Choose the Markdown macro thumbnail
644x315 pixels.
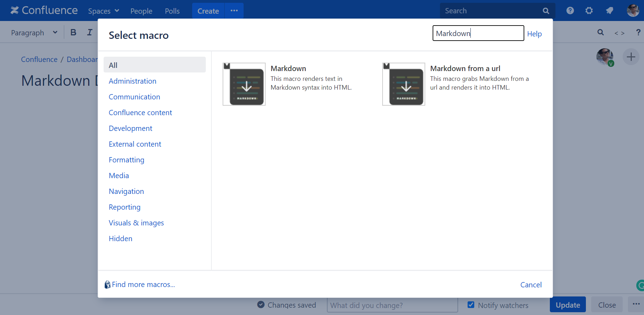244,84
